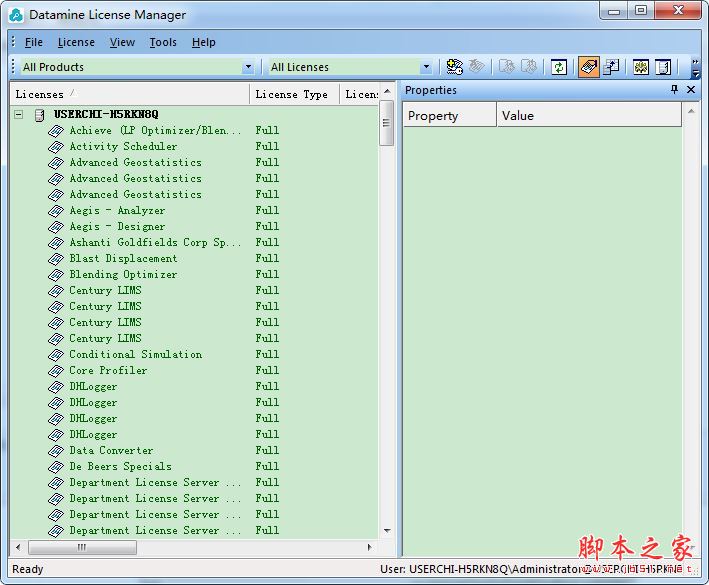Toggle the highlighted orange license view button
Screen dimensions: 709x585
pos(589,67)
